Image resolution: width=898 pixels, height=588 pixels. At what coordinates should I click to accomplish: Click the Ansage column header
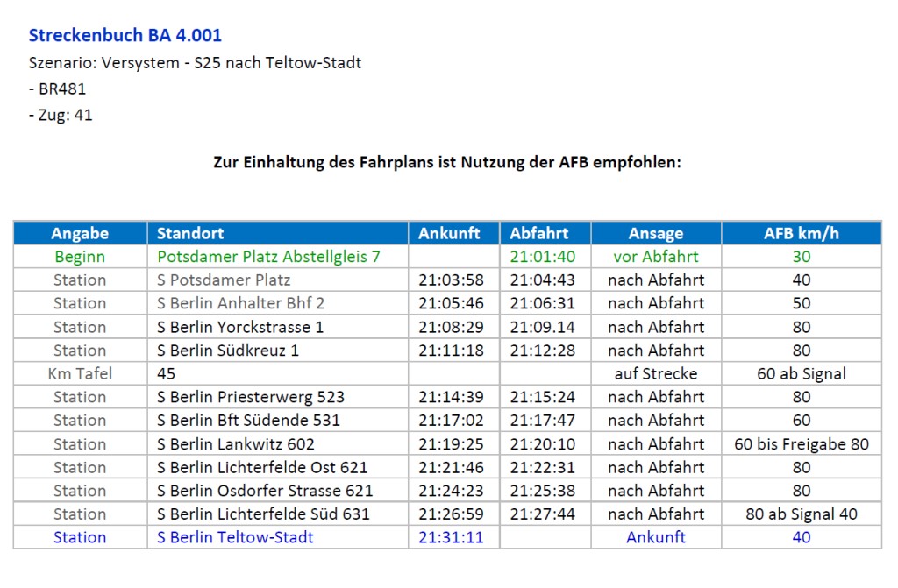point(656,233)
